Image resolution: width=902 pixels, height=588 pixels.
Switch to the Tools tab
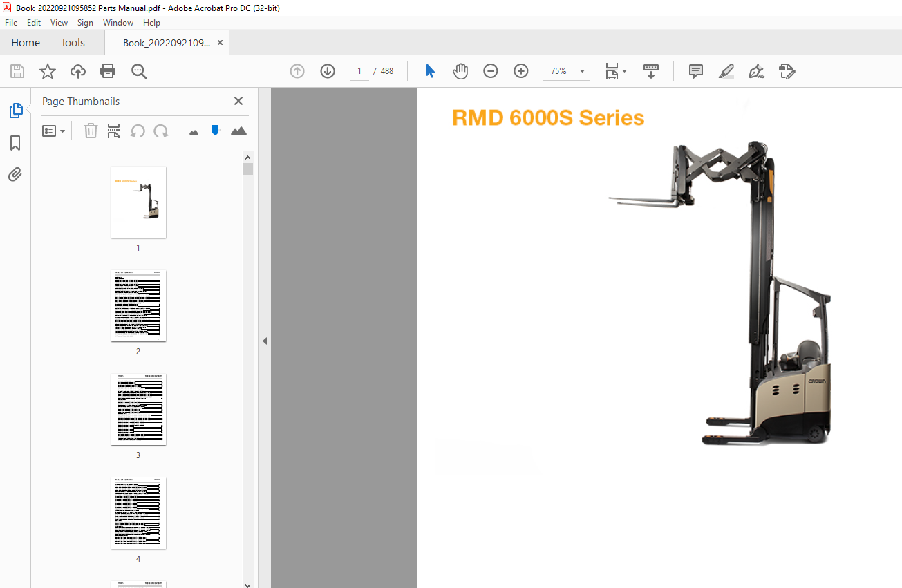point(73,42)
